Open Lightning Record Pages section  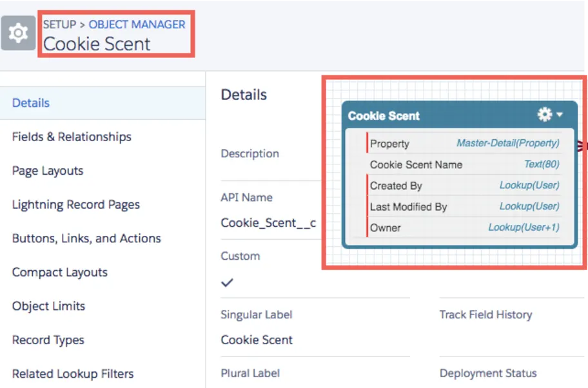click(x=75, y=205)
